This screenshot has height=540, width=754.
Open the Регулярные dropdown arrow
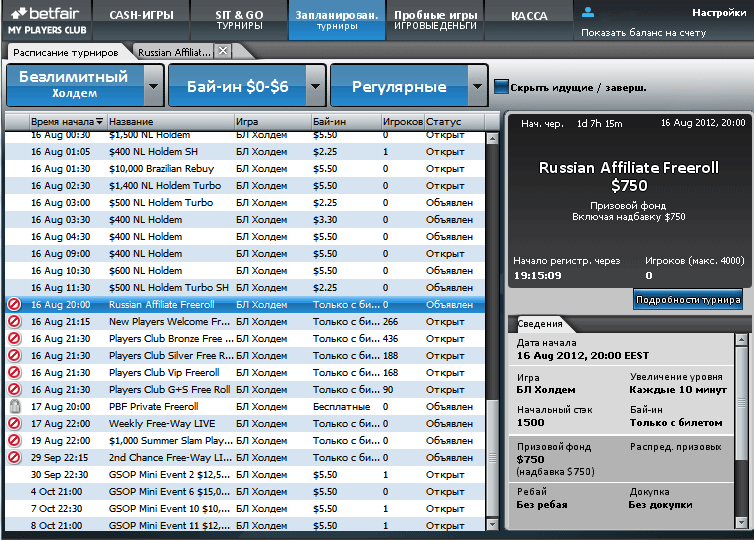click(x=478, y=87)
